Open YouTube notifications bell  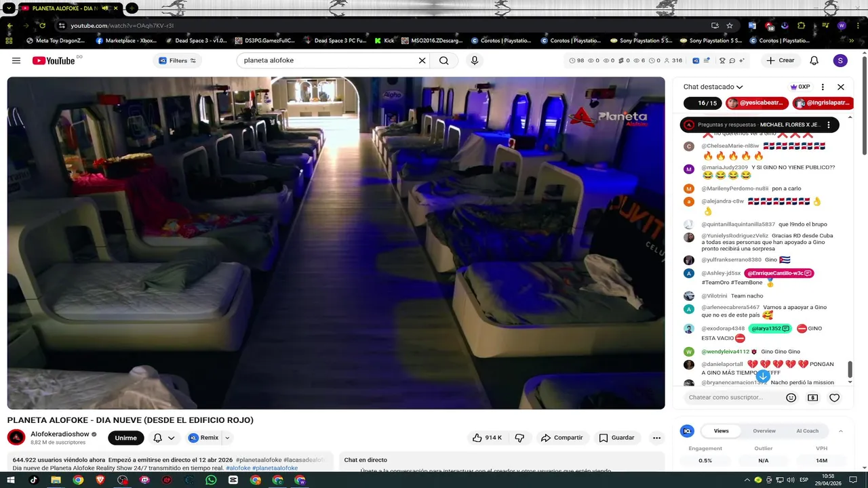point(814,60)
